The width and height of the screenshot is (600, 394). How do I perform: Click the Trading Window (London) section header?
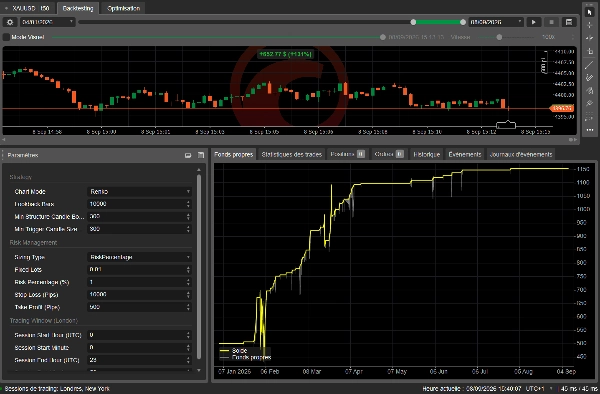[44, 321]
